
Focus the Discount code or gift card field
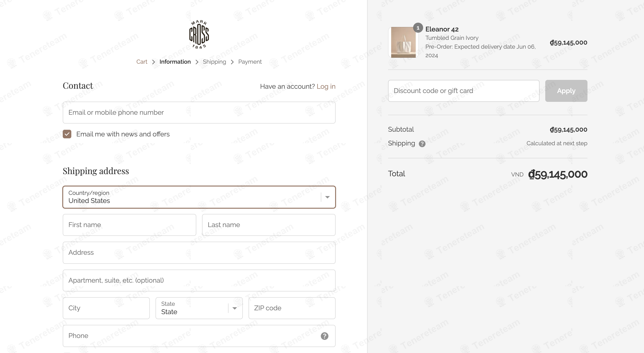click(x=463, y=91)
